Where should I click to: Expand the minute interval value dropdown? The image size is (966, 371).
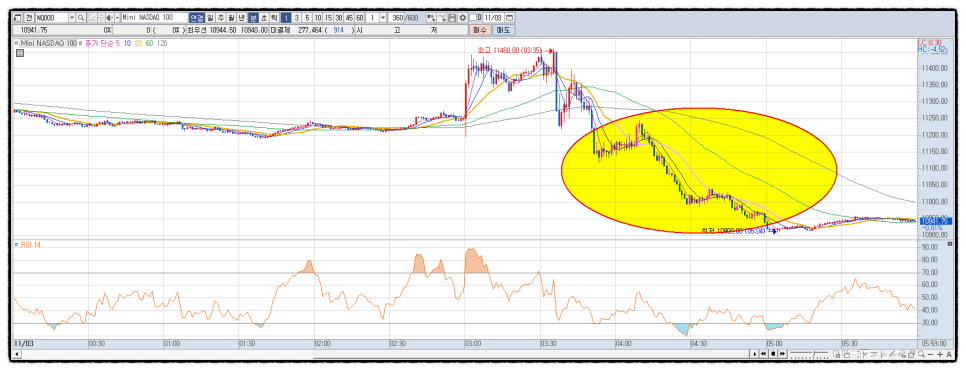[383, 17]
